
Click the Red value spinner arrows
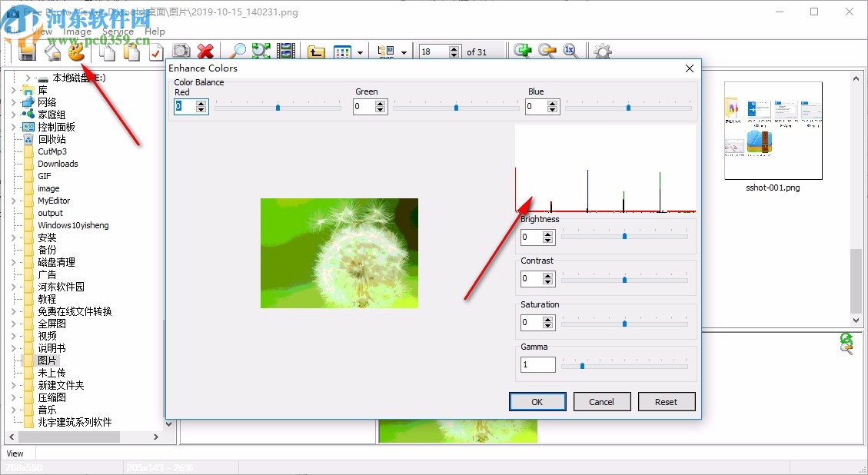coord(201,106)
